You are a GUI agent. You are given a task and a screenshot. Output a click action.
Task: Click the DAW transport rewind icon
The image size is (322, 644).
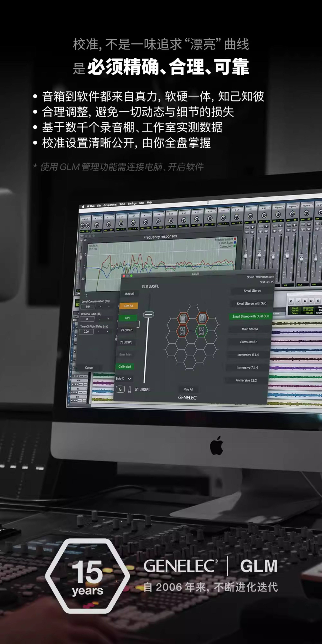[x=305, y=301]
